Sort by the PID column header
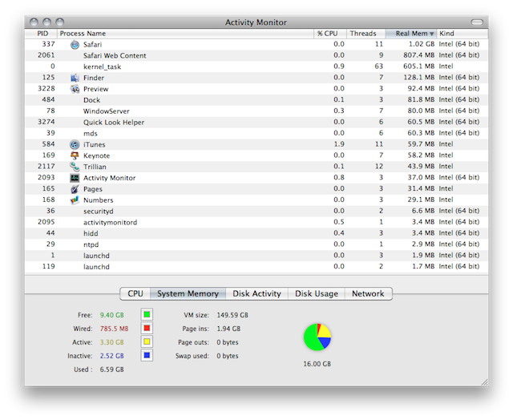513x420 pixels. pyautogui.click(x=41, y=34)
